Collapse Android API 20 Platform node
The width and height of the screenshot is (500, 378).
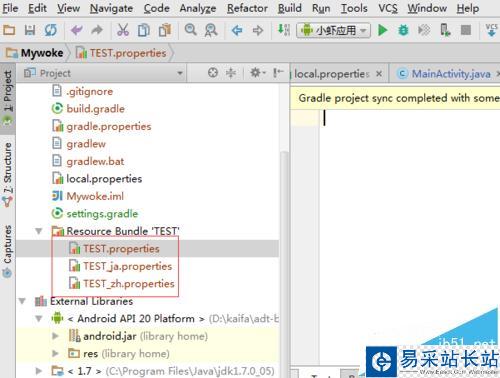39,319
